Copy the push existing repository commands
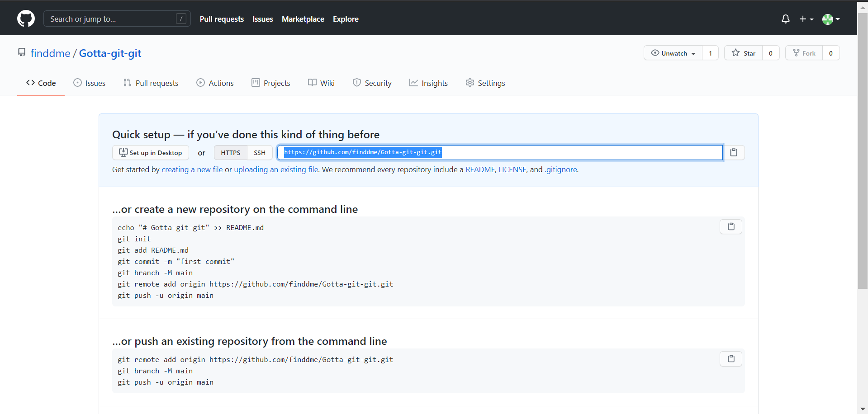868x414 pixels. [x=731, y=359]
